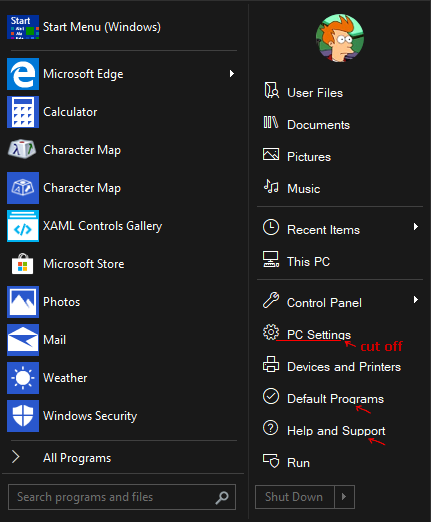This screenshot has width=431, height=522.
Task: Open the Mail envelope icon
Action: tap(23, 340)
